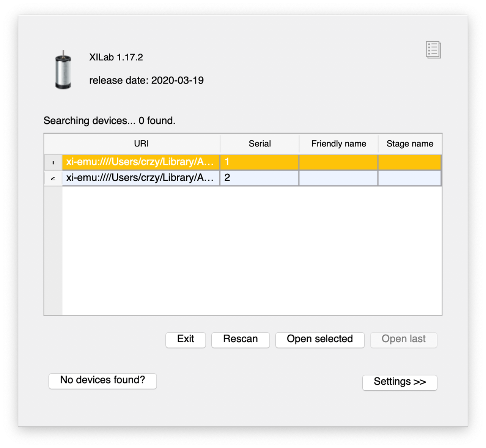
Task: Click Stage name column header
Action: [x=410, y=144]
